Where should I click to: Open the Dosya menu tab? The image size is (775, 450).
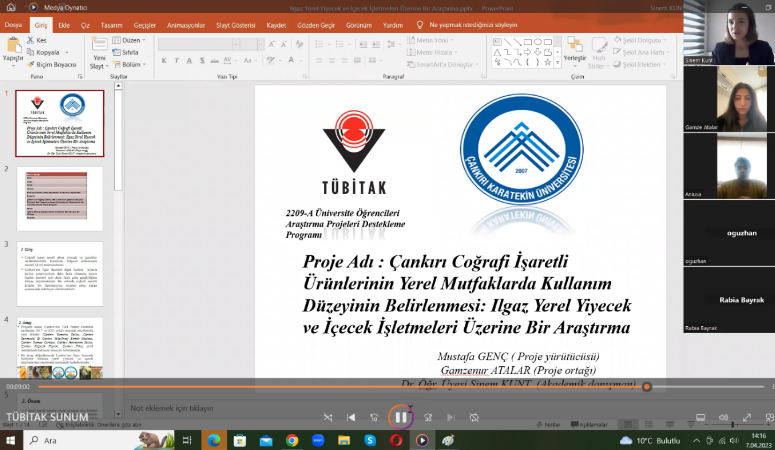[x=13, y=25]
